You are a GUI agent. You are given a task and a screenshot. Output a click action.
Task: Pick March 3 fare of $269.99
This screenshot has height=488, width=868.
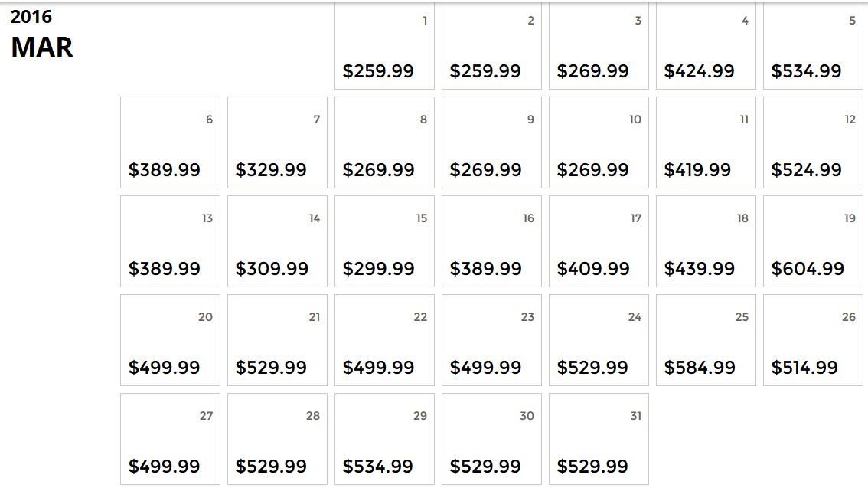pos(599,47)
